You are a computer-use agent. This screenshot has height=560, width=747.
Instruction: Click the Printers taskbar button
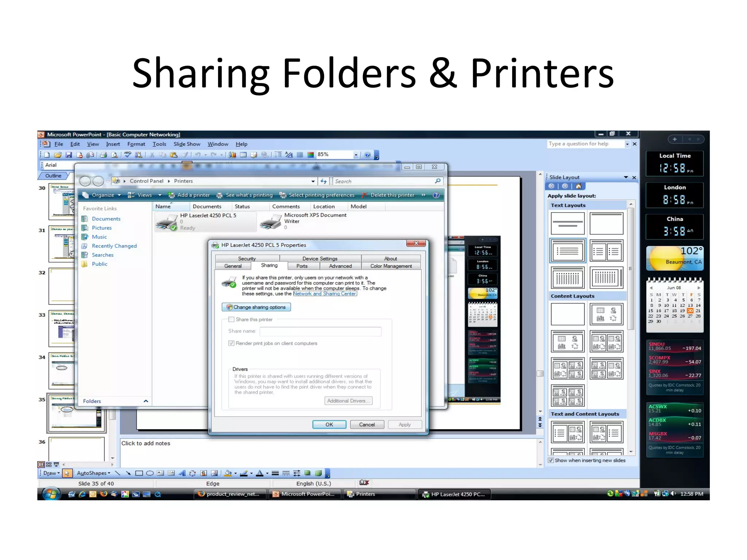[x=379, y=494]
